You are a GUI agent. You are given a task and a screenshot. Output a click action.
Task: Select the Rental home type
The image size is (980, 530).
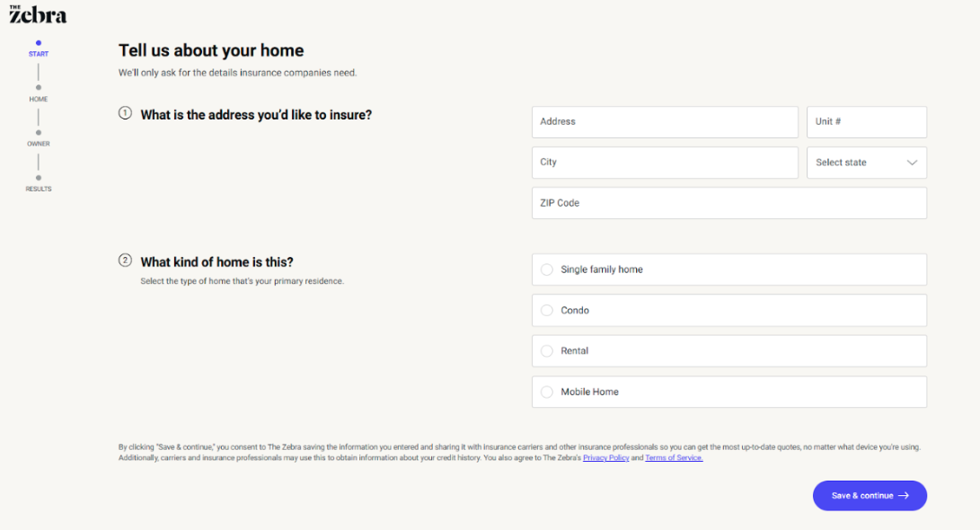coord(547,351)
